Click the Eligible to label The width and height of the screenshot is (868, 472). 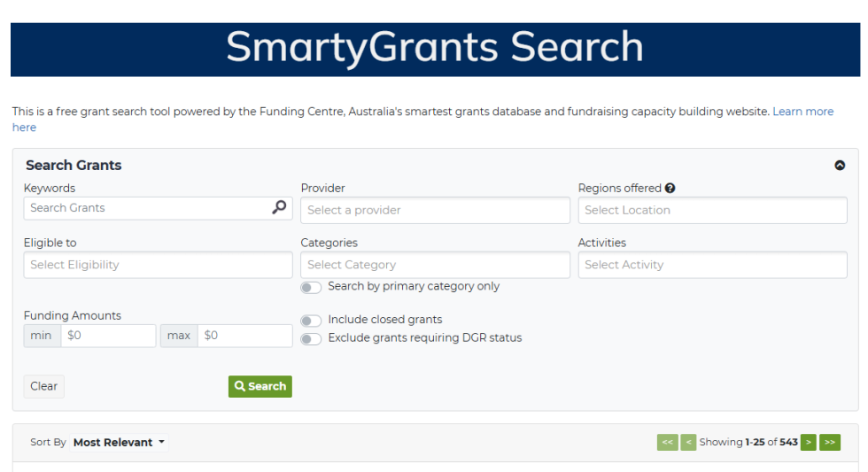(50, 243)
